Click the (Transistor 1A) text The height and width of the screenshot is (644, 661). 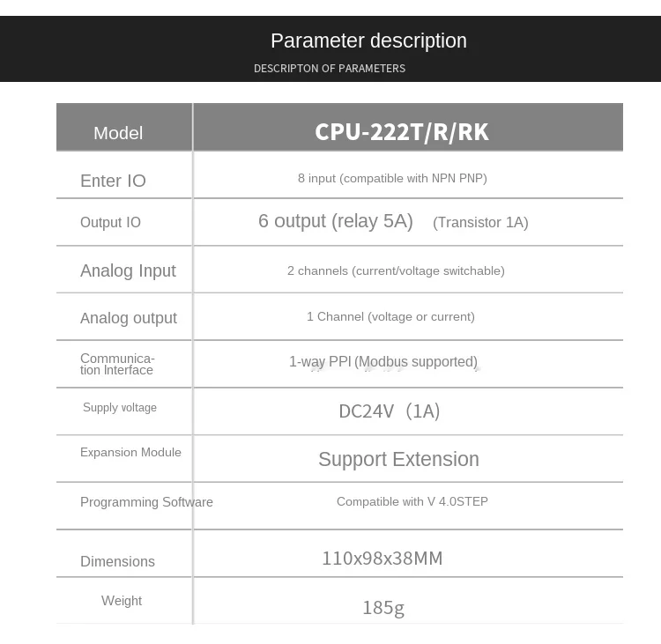coord(480,222)
